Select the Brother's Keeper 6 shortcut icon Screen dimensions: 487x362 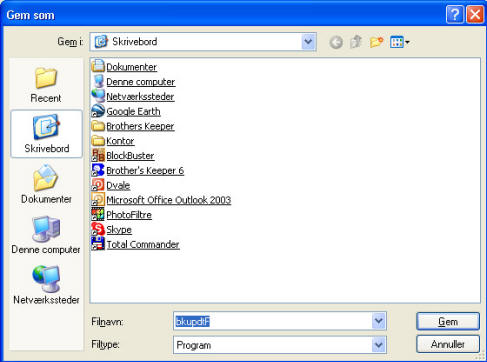point(98,170)
